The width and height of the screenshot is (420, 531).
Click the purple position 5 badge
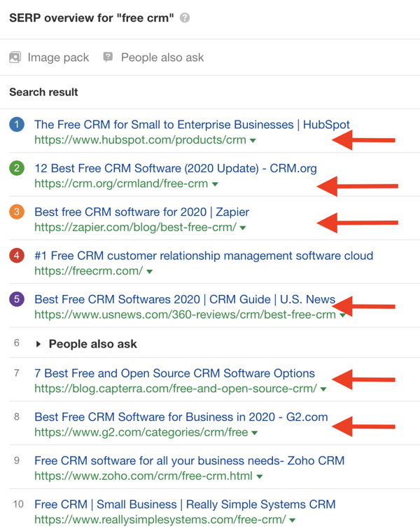[17, 299]
